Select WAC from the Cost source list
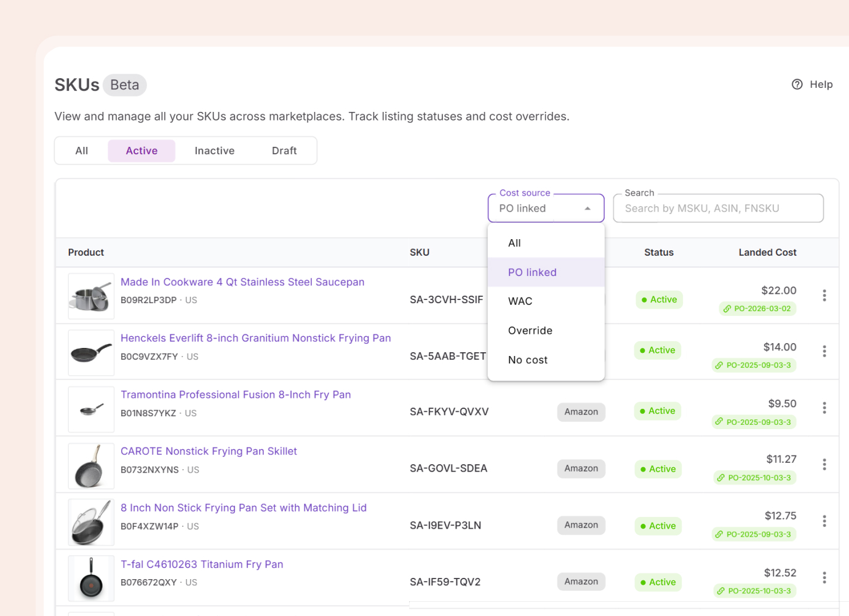 coord(520,301)
